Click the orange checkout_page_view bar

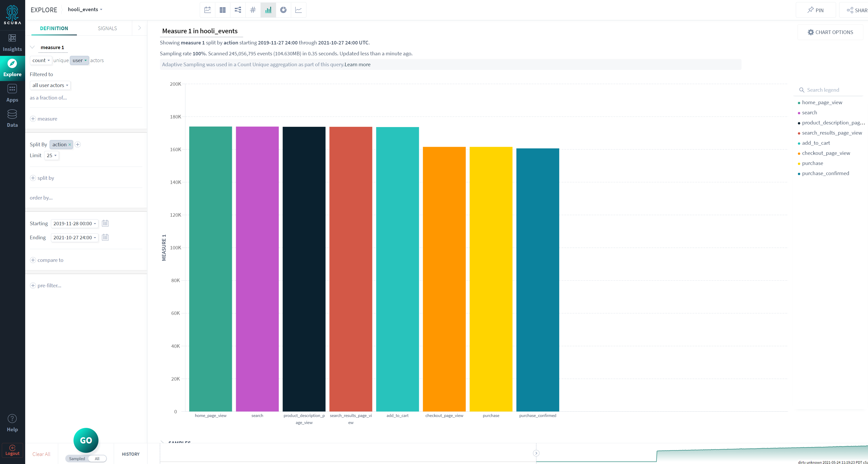pos(444,279)
